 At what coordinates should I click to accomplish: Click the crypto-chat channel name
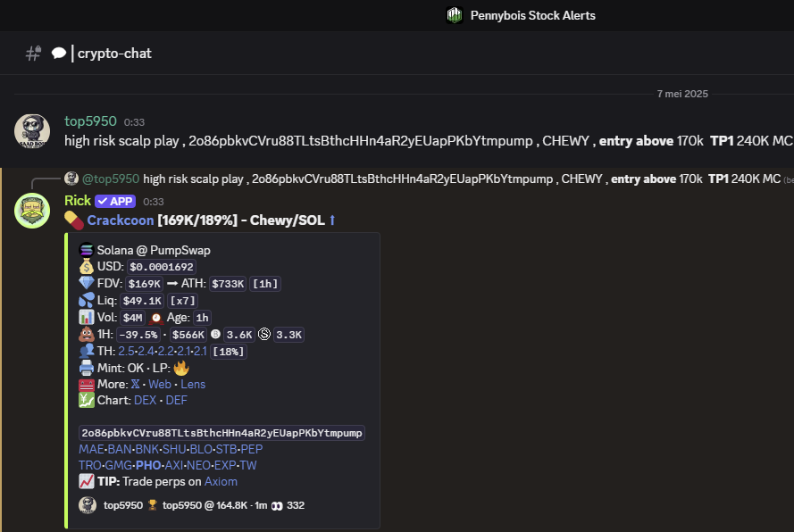coord(114,54)
